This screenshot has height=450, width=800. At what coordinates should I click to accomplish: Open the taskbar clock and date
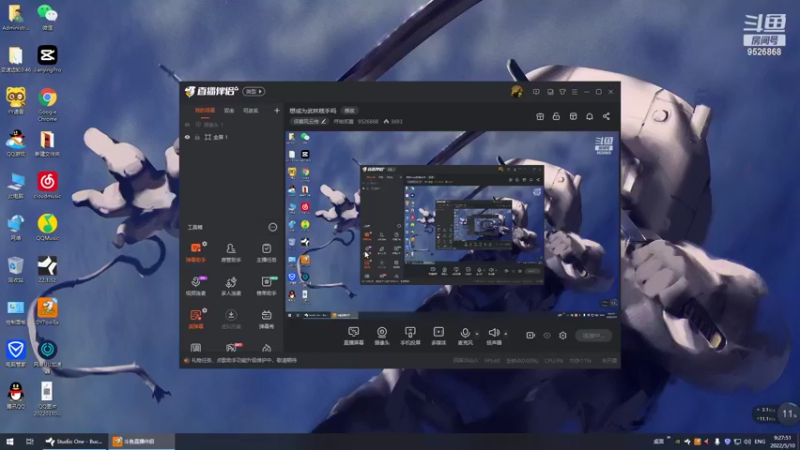(x=782, y=441)
